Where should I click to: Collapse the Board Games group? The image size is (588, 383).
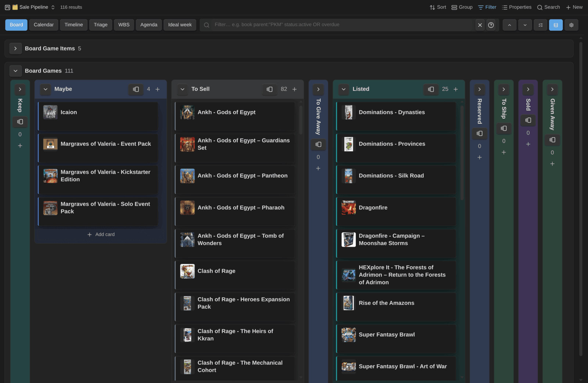15,71
